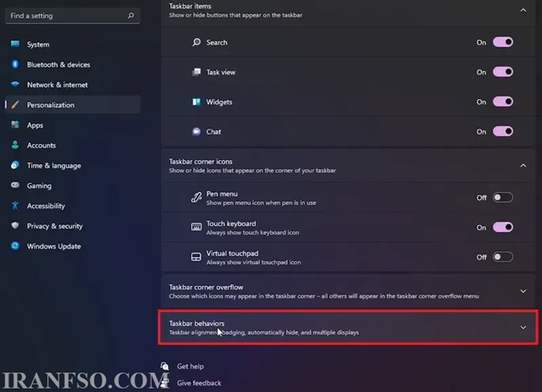Disable the Task view toggle

pos(503,72)
